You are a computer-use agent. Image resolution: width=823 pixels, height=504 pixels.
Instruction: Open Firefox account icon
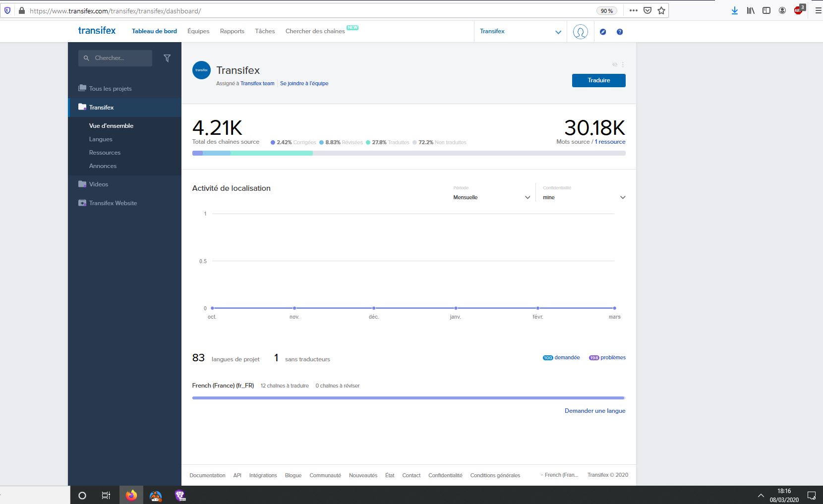click(x=782, y=10)
